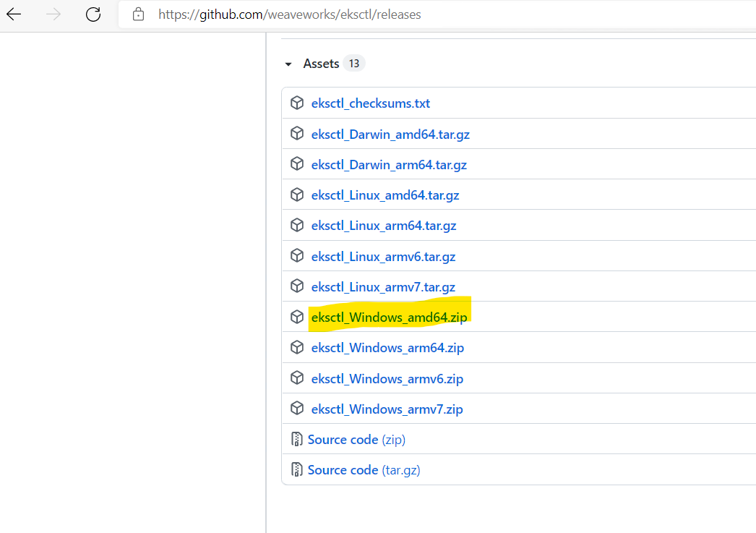This screenshot has width=756, height=533.
Task: Focus the github.com address bar
Action: point(437,14)
